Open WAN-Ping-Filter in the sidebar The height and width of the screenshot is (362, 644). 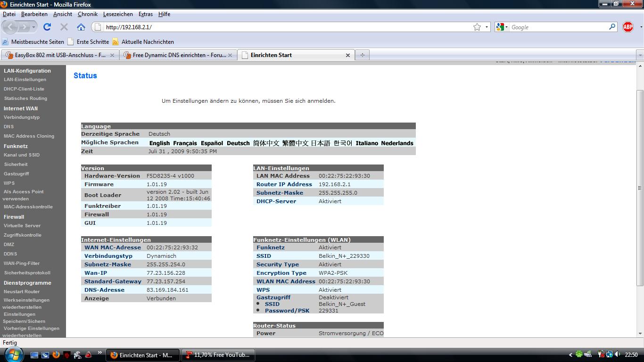pyautogui.click(x=22, y=263)
